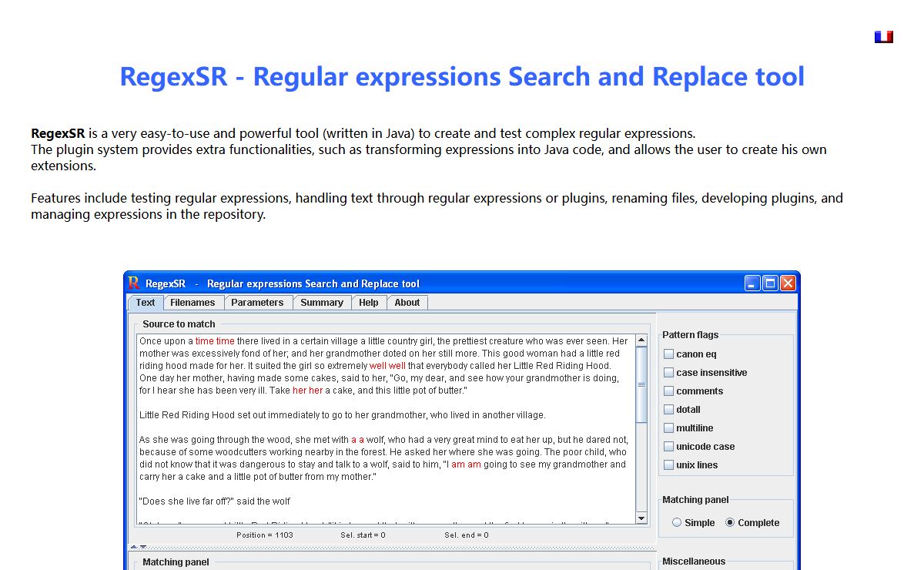The width and height of the screenshot is (924, 570).
Task: Click the highlighted 'am am' match
Action: (466, 464)
